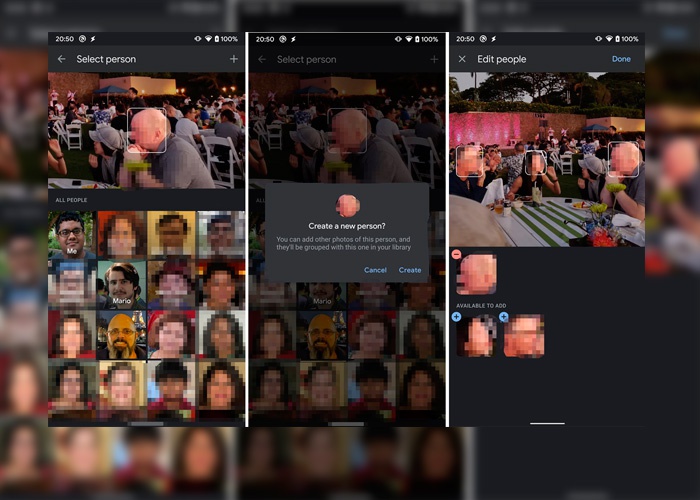
Task: Tap left face box in Edit people photo
Action: [469, 161]
